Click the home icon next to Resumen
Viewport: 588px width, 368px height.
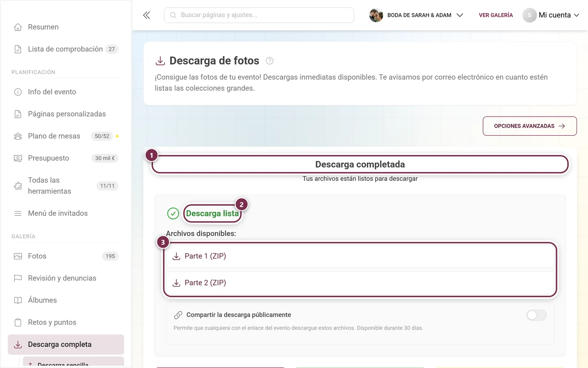[x=18, y=27]
